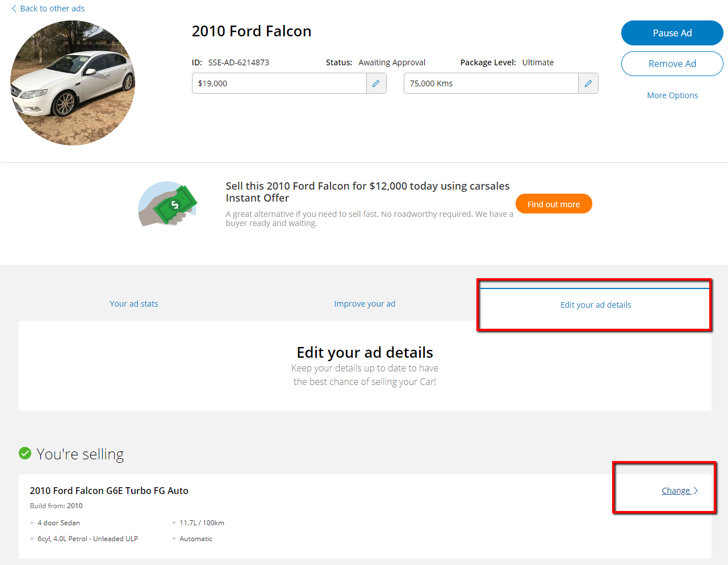Click the Pause Ad button
The image size is (728, 565).
pyautogui.click(x=672, y=33)
